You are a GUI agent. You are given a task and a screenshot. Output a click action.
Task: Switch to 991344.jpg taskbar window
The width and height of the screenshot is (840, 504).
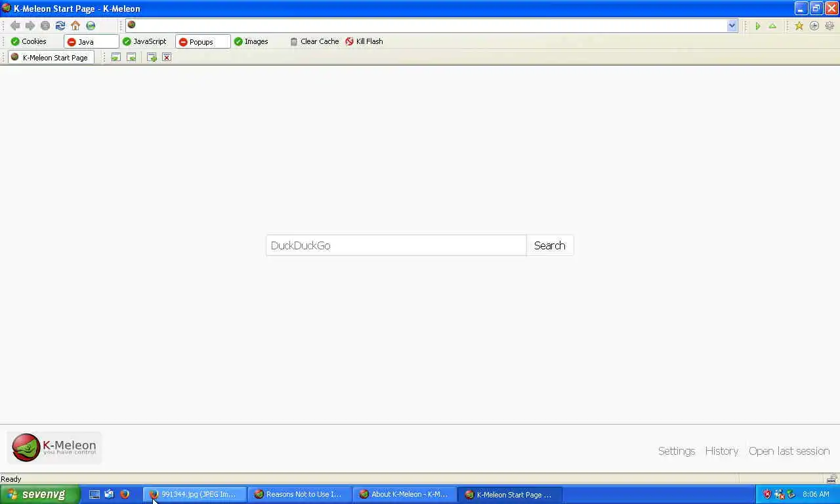click(x=195, y=494)
